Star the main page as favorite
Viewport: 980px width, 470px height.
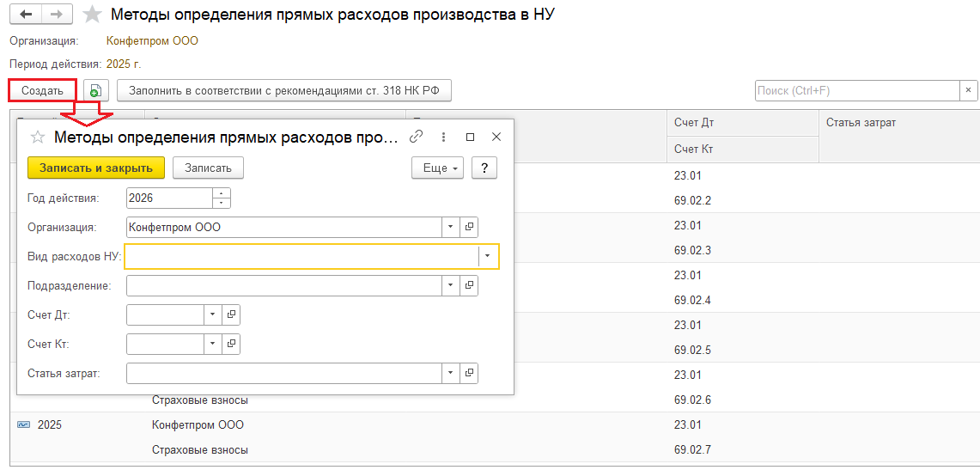[93, 15]
